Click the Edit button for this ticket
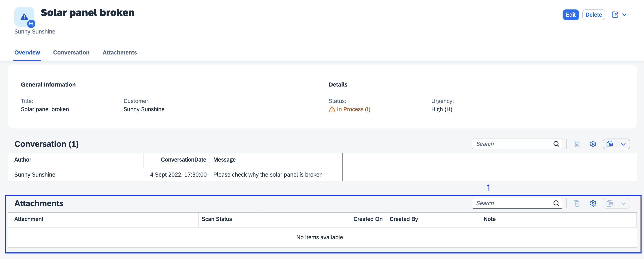The width and height of the screenshot is (644, 259). tap(571, 14)
